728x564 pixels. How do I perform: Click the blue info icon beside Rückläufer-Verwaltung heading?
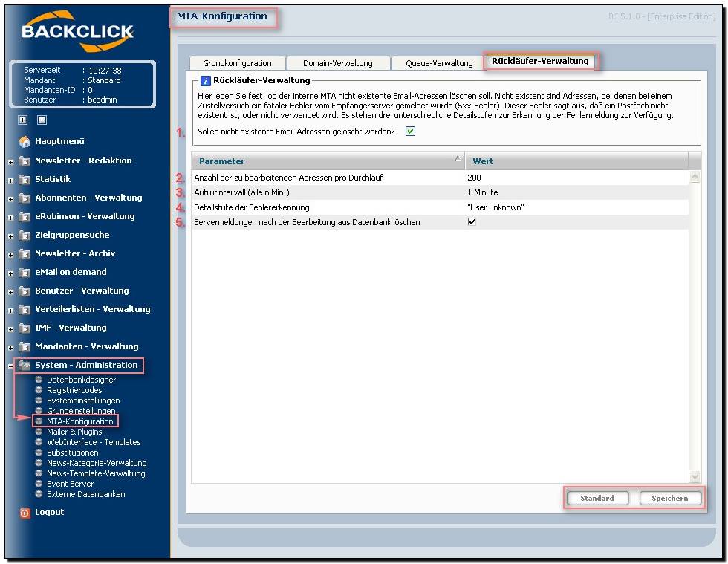pyautogui.click(x=205, y=81)
